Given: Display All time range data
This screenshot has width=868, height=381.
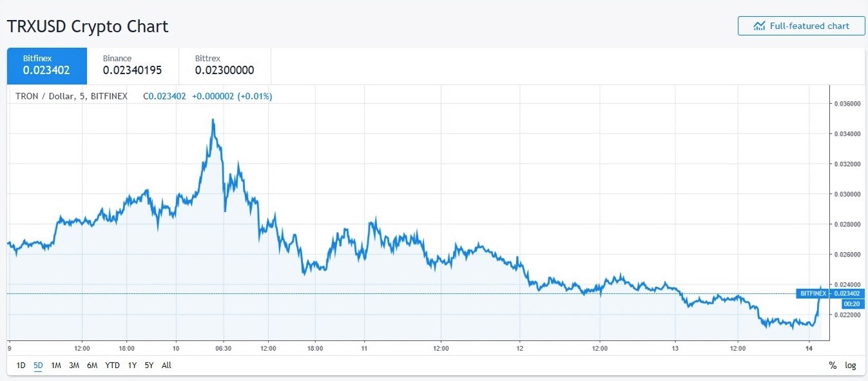Looking at the screenshot, I should tap(166, 366).
